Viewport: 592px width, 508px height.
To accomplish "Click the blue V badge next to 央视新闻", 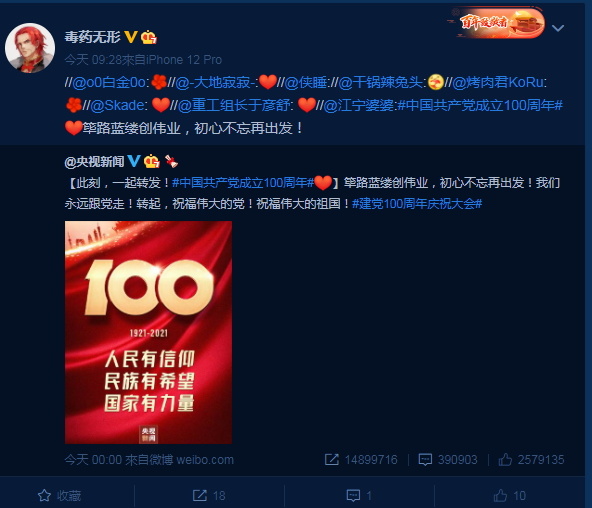I will [x=134, y=161].
